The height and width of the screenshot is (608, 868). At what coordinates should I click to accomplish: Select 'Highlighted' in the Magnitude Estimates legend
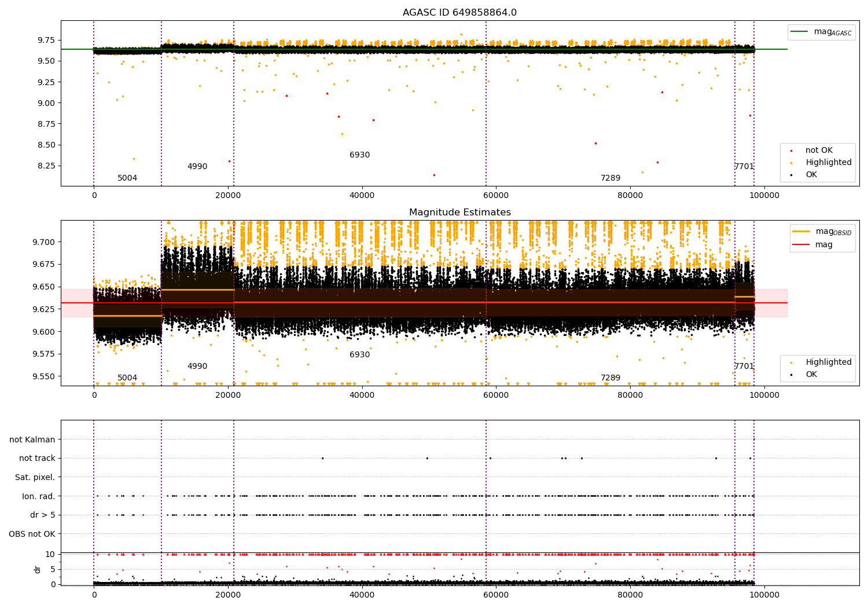(828, 362)
